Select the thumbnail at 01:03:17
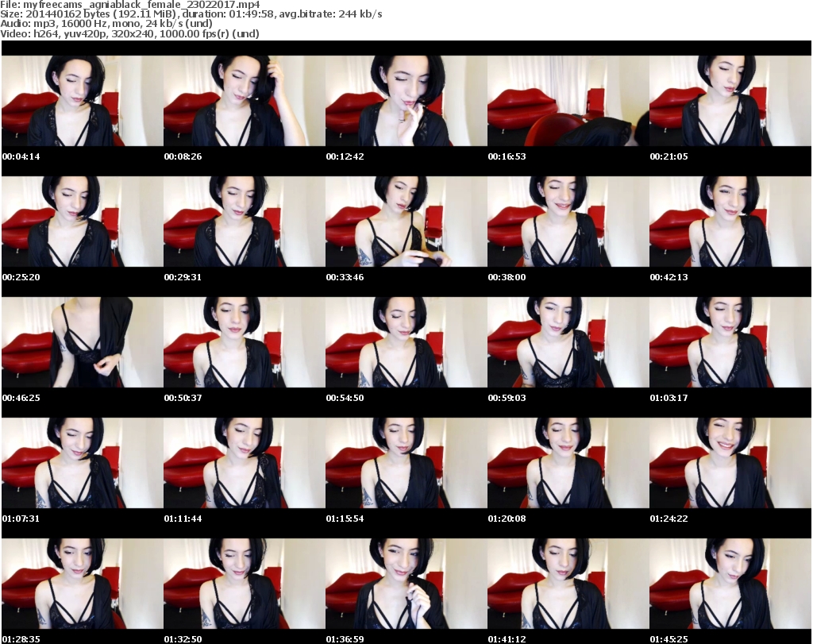The image size is (813, 644). pos(730,342)
